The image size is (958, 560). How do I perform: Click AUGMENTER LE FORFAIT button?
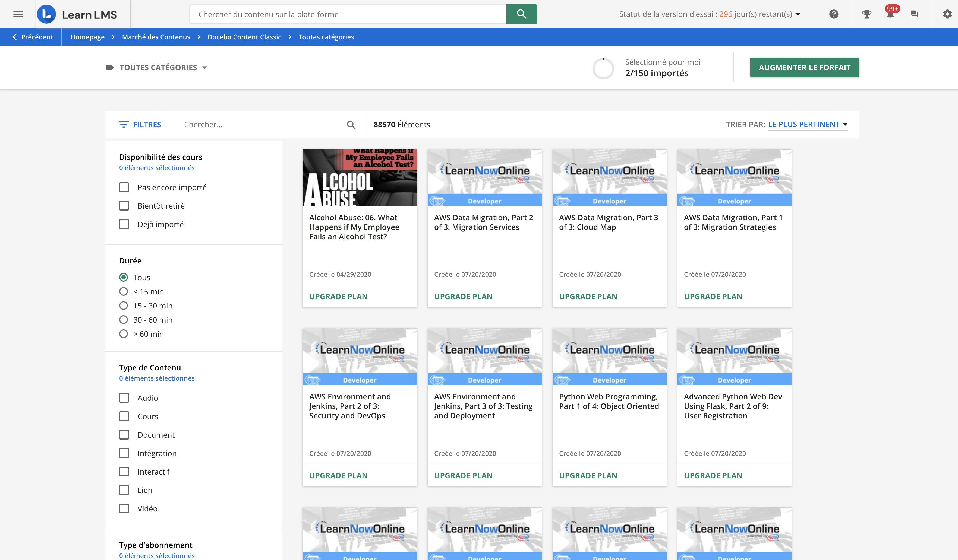click(x=804, y=67)
